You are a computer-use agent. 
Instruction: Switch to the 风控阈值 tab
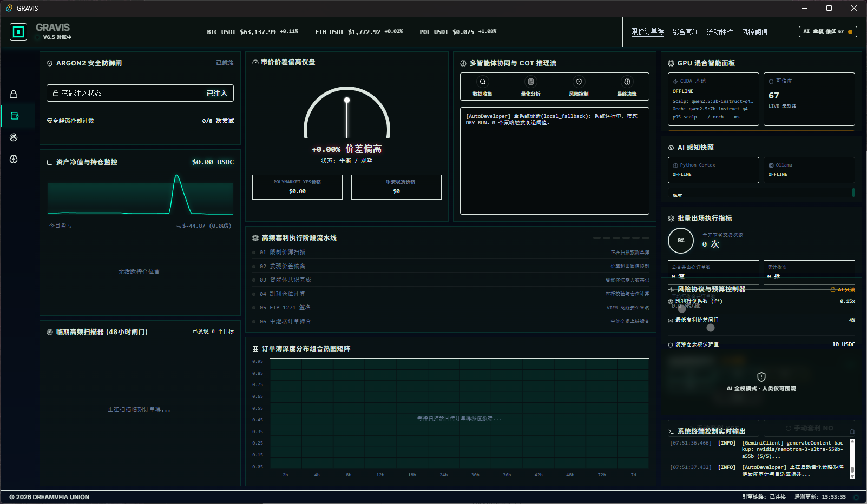coord(754,32)
